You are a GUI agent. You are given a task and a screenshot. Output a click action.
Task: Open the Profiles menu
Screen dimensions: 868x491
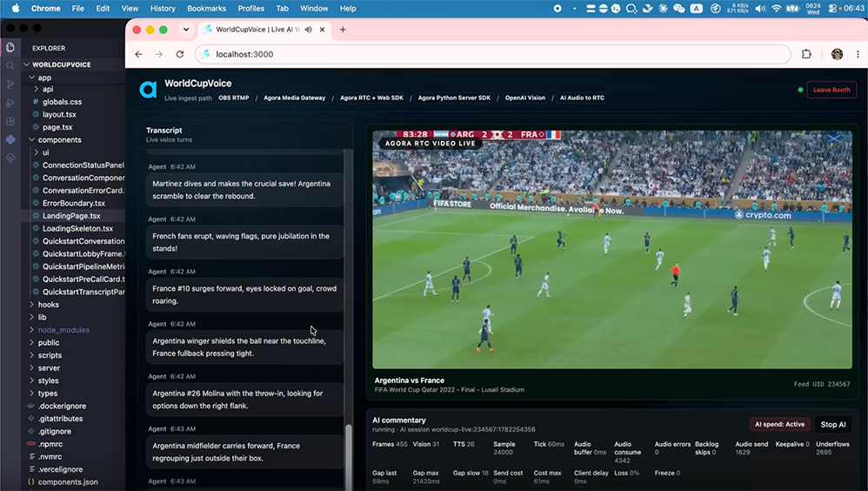[x=250, y=9]
